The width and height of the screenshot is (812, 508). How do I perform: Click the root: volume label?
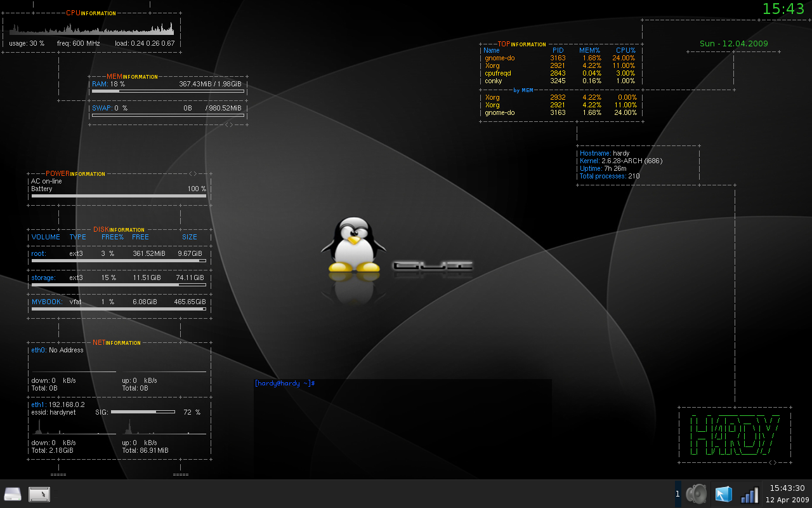coord(39,253)
